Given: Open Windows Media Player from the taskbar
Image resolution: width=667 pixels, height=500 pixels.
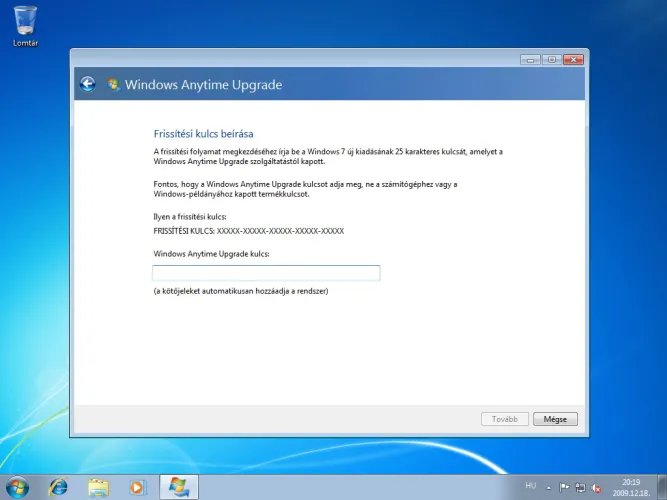Looking at the screenshot, I should [137, 487].
